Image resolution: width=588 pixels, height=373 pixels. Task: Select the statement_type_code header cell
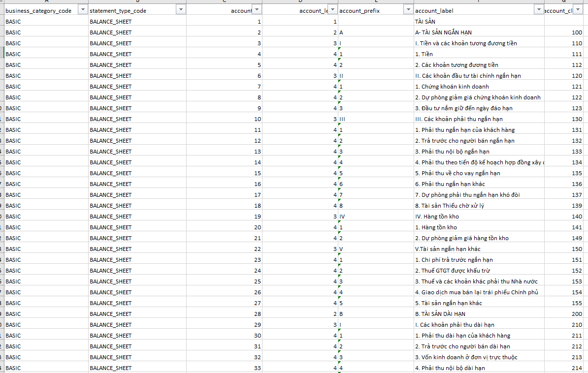[x=137, y=10]
